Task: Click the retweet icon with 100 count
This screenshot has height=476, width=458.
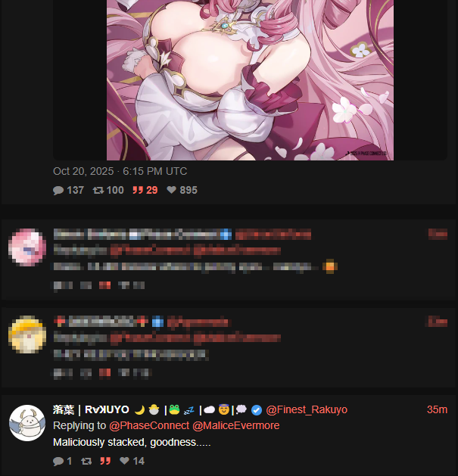Action: coord(98,191)
